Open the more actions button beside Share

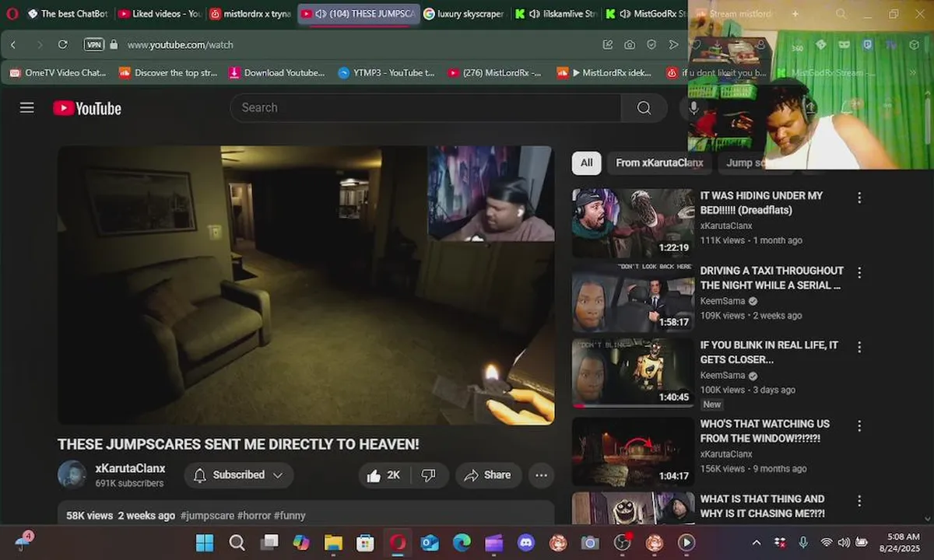[541, 474]
